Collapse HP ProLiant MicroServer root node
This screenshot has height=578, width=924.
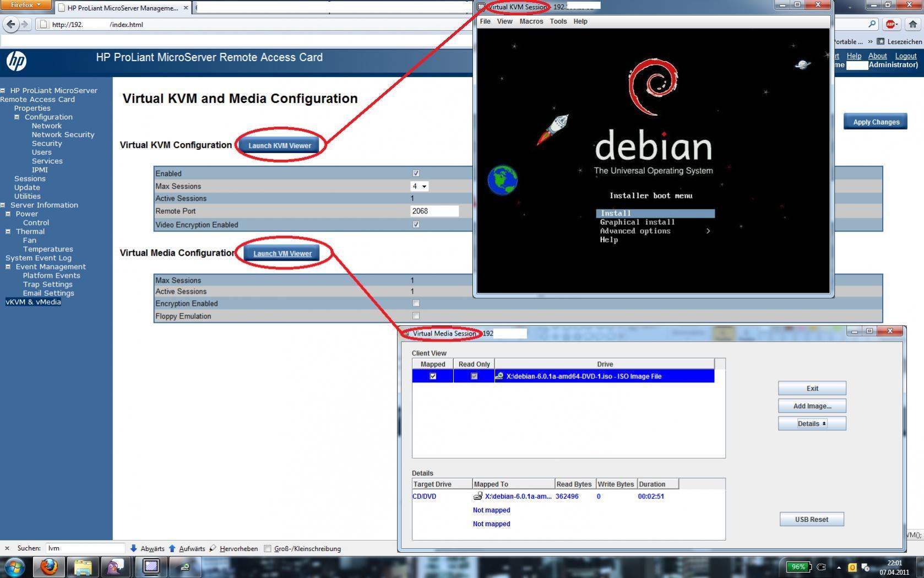[3, 90]
